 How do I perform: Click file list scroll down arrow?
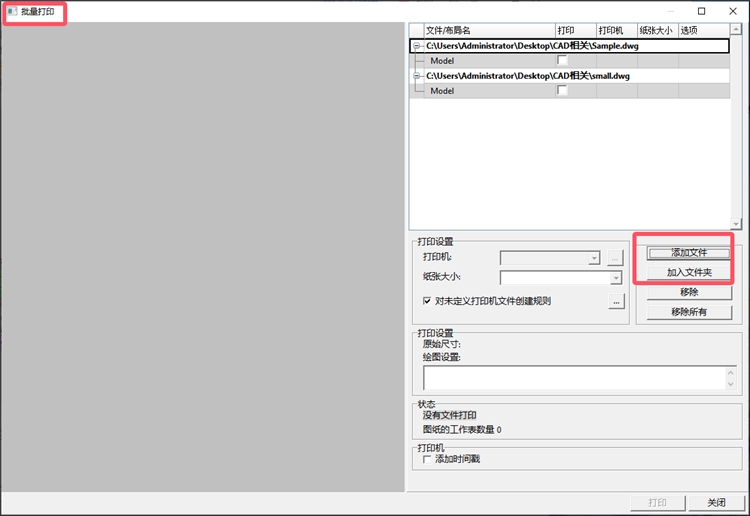click(737, 224)
